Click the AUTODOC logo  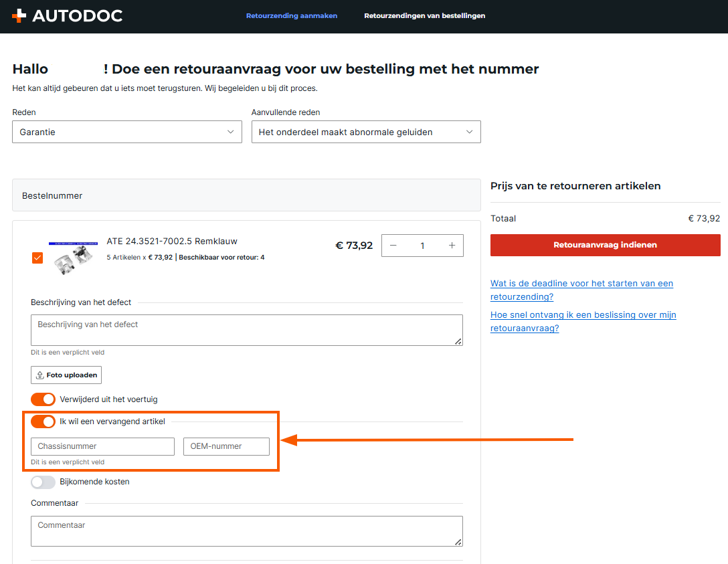click(x=68, y=15)
